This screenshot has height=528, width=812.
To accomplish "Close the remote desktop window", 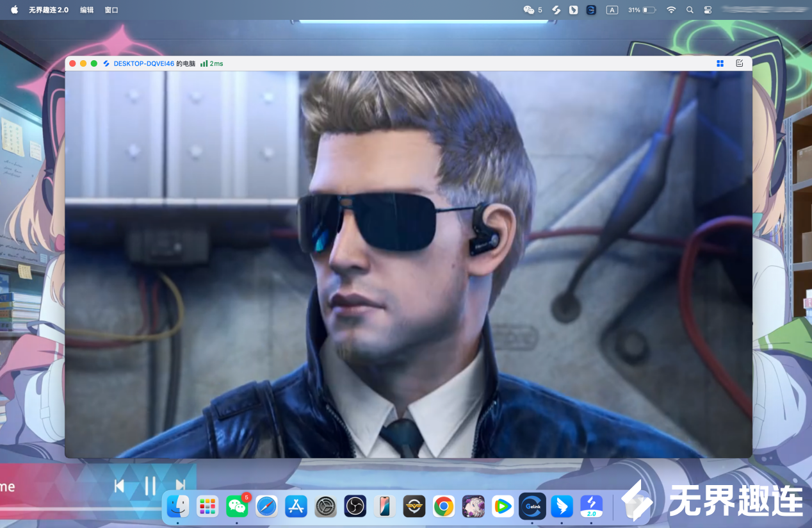I will [x=72, y=63].
